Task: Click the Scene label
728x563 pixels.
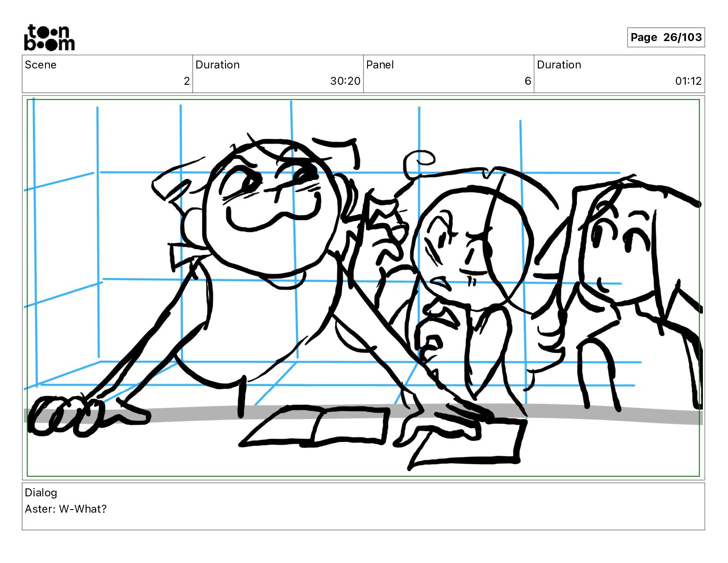Action: tap(41, 65)
